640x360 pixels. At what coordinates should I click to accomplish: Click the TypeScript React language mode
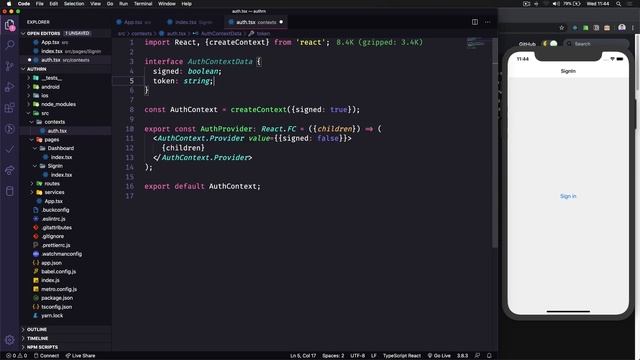(402, 356)
